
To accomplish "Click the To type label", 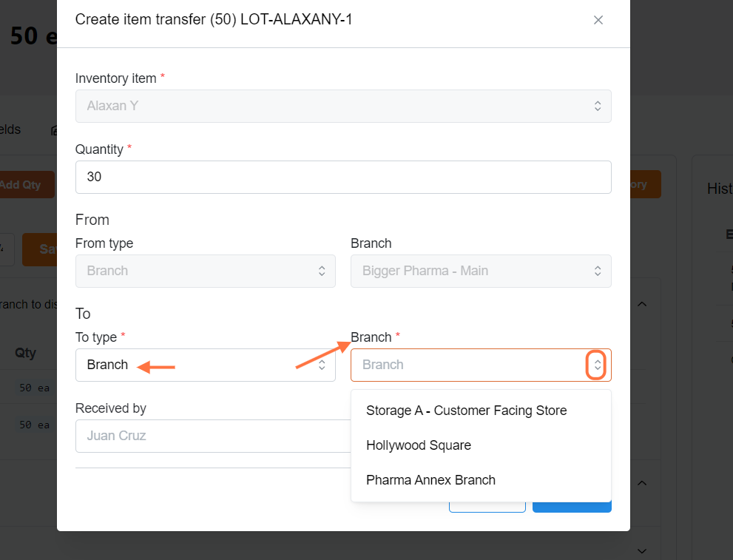I will (96, 337).
